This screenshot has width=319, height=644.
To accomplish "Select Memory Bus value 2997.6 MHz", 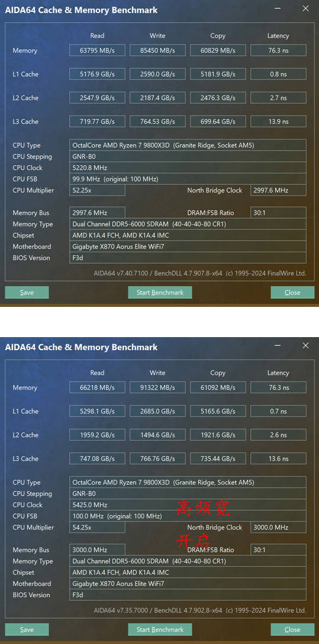I will click(97, 213).
